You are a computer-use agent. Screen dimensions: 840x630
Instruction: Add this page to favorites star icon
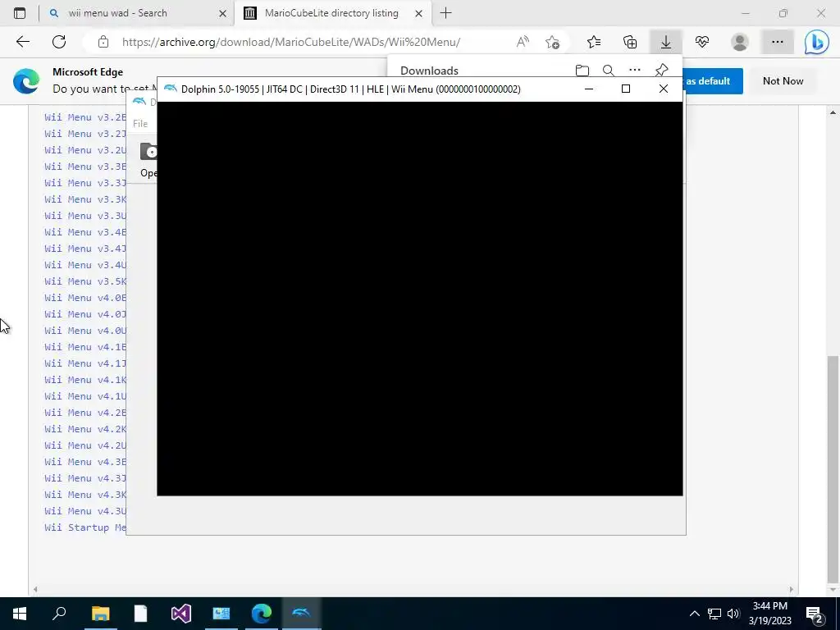(x=552, y=42)
